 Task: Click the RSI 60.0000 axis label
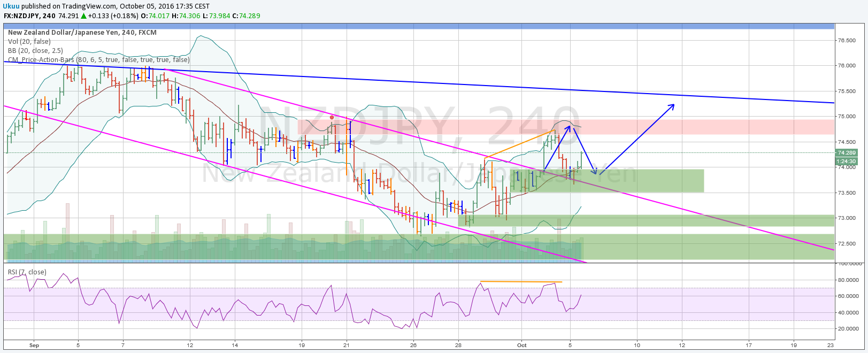click(x=848, y=296)
